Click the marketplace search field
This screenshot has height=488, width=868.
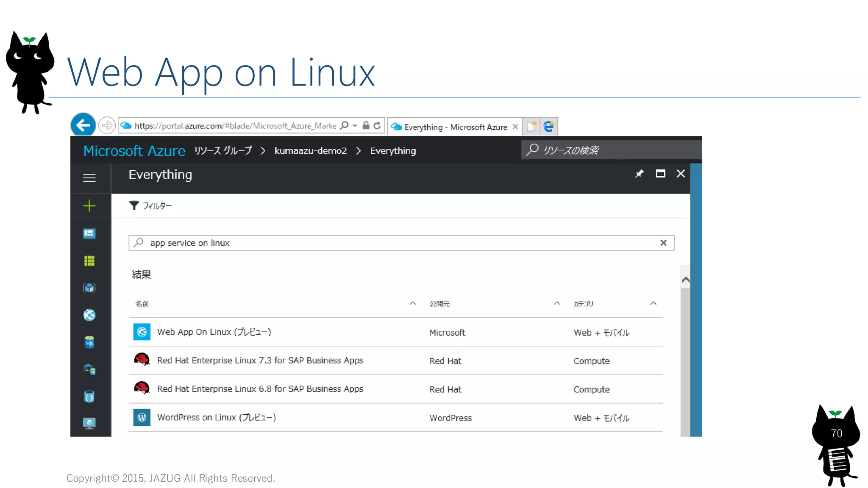pos(401,243)
